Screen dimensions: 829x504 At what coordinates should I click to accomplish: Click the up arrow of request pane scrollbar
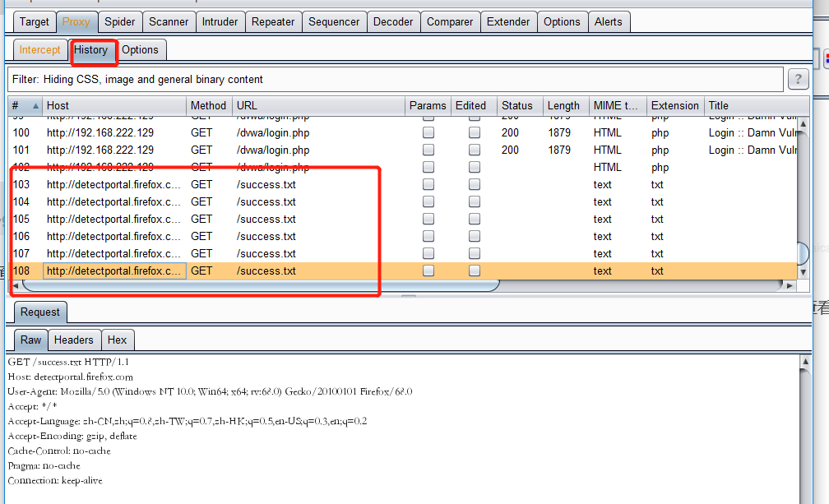pos(805,362)
